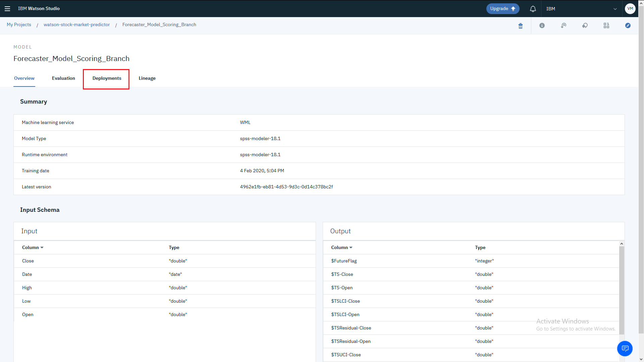Open the chat support bubble
The width and height of the screenshot is (644, 362).
point(625,349)
